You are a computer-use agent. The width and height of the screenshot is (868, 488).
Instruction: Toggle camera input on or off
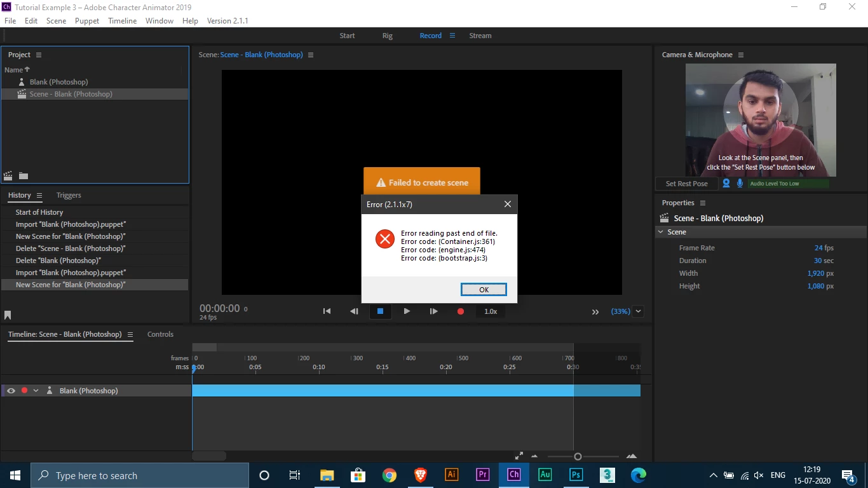pyautogui.click(x=726, y=183)
